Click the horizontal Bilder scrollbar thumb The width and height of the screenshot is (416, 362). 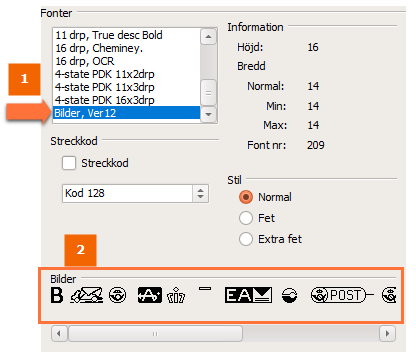point(155,333)
